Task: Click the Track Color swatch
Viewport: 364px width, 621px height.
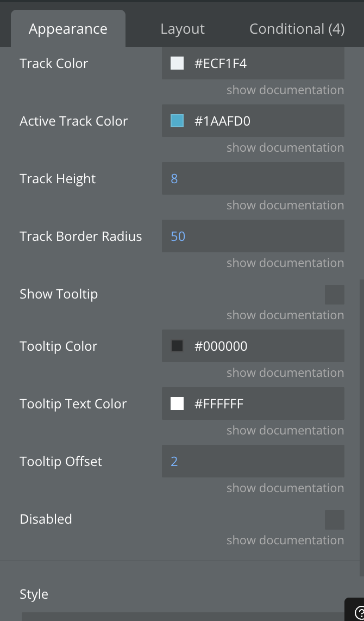Action: coord(177,64)
